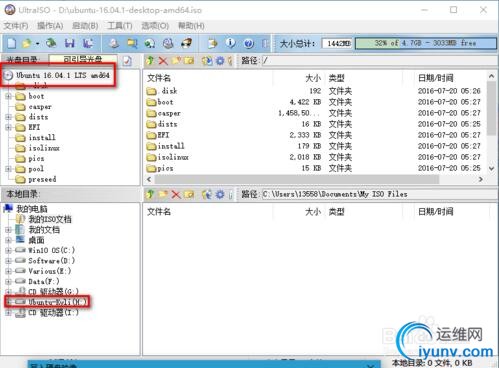Click the gear icon in local pane toolbar

[x=220, y=194]
